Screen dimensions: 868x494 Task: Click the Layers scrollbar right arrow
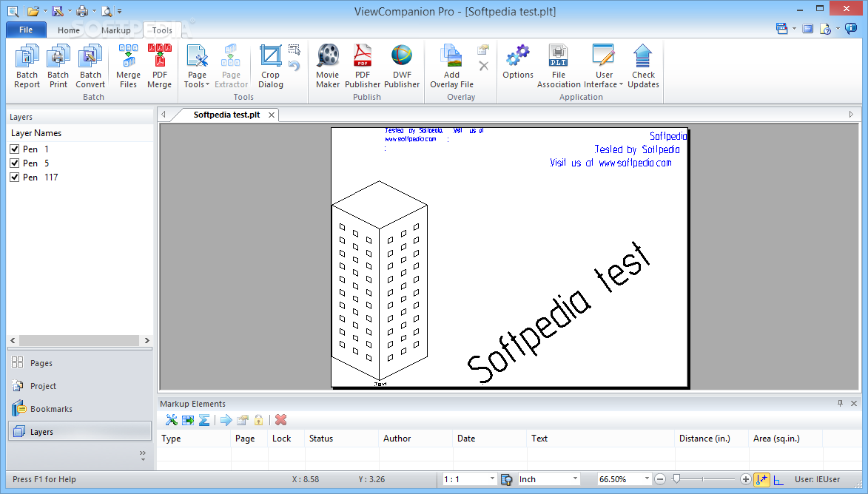click(147, 340)
